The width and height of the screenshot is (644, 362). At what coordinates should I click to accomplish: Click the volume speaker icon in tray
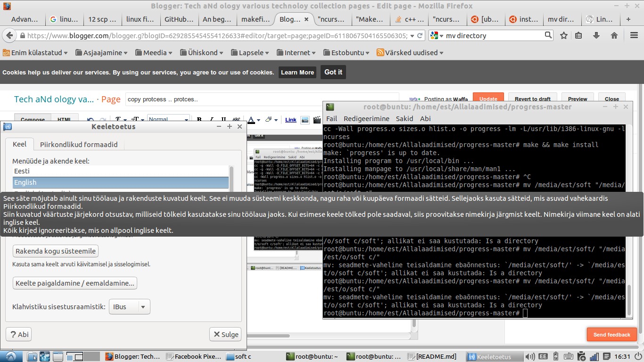coord(530,357)
